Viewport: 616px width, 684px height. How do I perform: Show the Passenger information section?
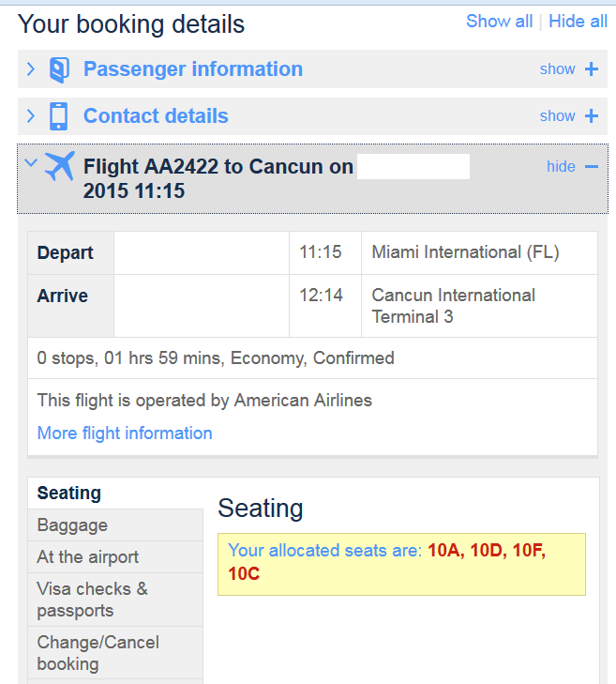(558, 68)
